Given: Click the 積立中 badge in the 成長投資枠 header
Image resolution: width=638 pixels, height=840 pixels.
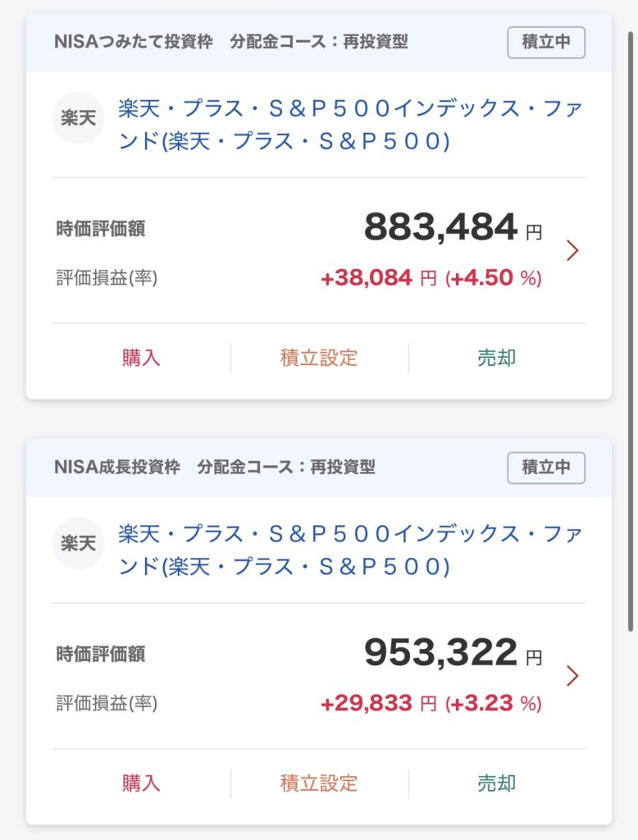Looking at the screenshot, I should [x=546, y=468].
